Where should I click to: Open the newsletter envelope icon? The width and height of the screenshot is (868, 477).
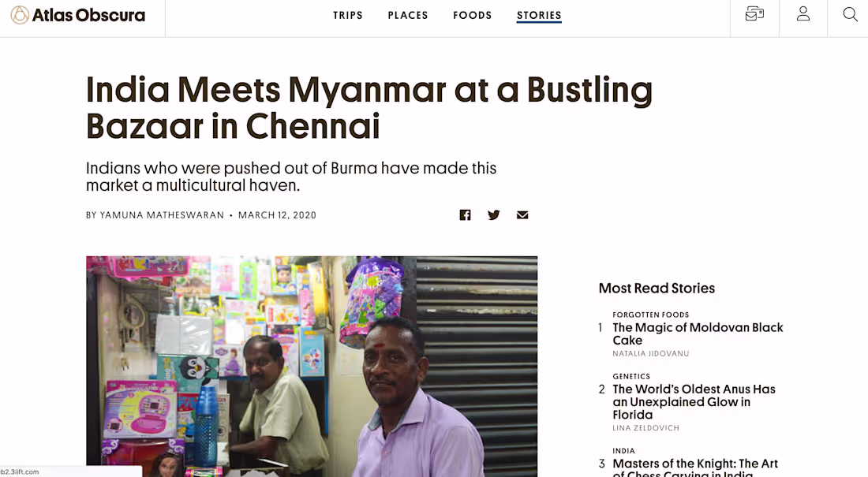pos(754,14)
